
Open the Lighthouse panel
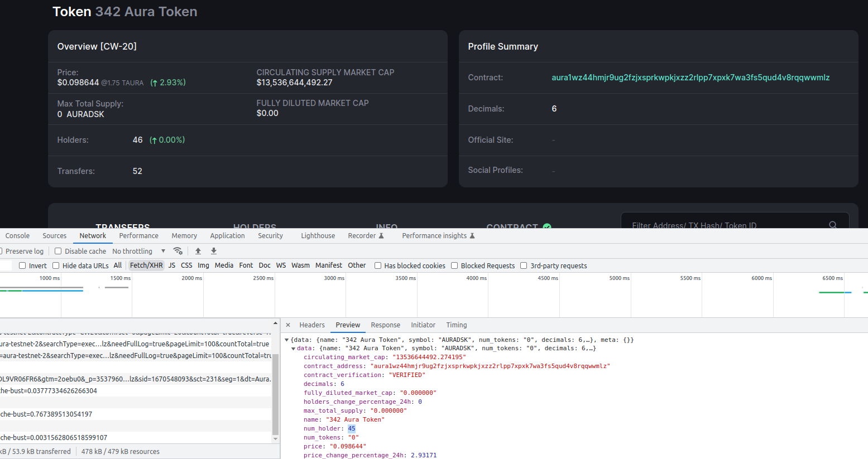pos(318,236)
